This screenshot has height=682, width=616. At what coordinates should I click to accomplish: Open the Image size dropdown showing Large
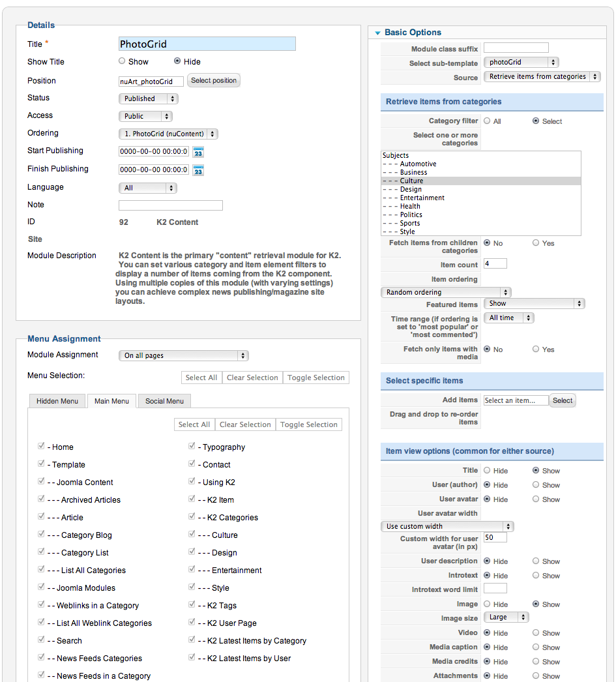(506, 617)
